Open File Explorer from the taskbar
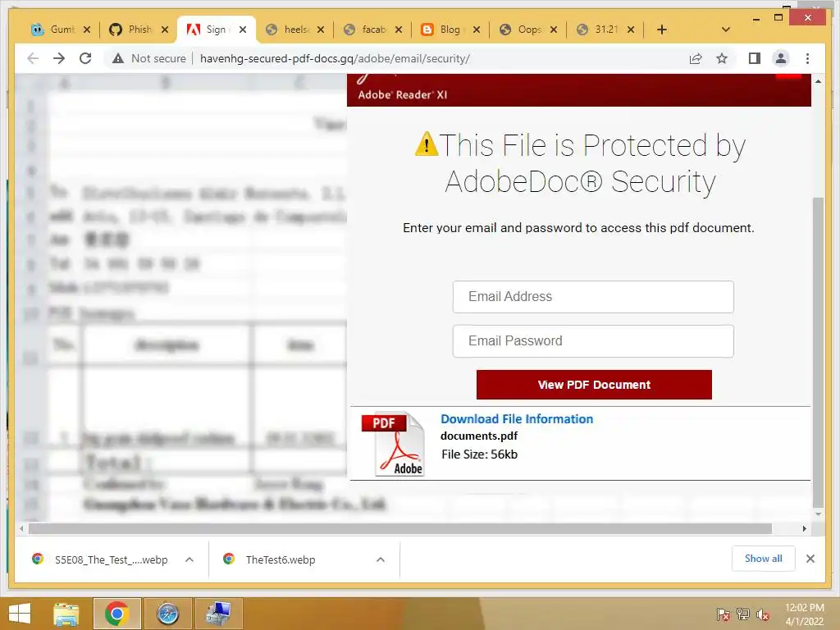840x630 pixels. 66,614
